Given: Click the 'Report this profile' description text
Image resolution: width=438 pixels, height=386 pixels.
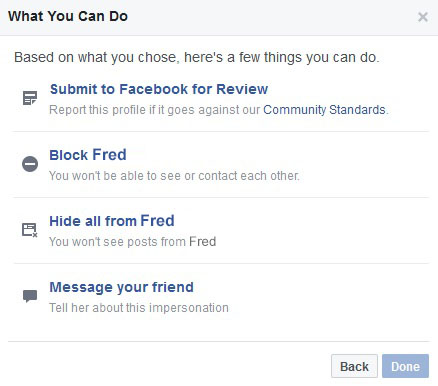Looking at the screenshot, I should coord(155,110).
